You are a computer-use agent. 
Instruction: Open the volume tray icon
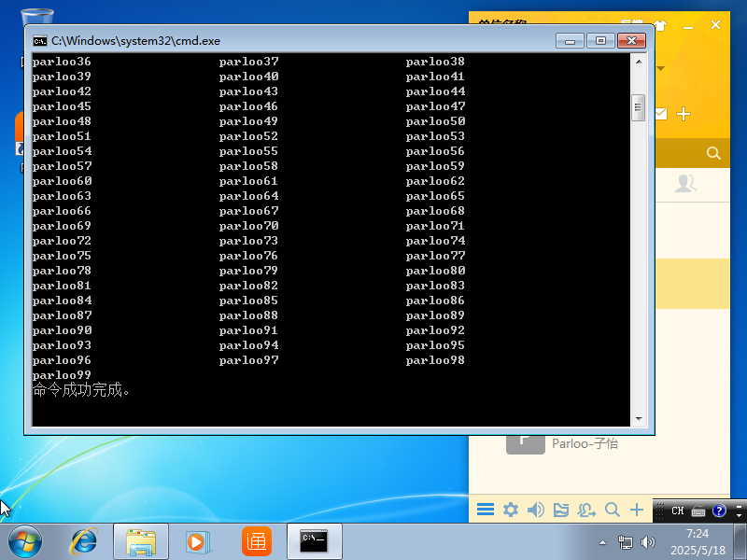tap(648, 542)
